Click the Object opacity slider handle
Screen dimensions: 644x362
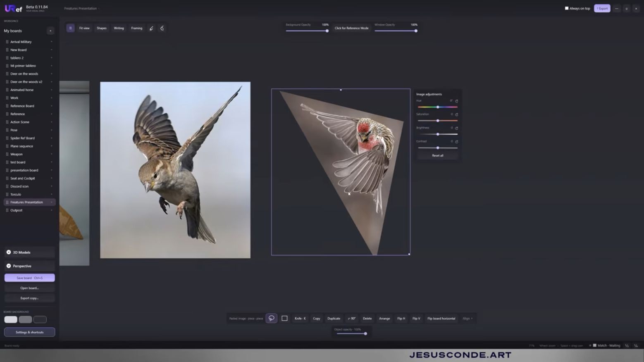[365, 333]
